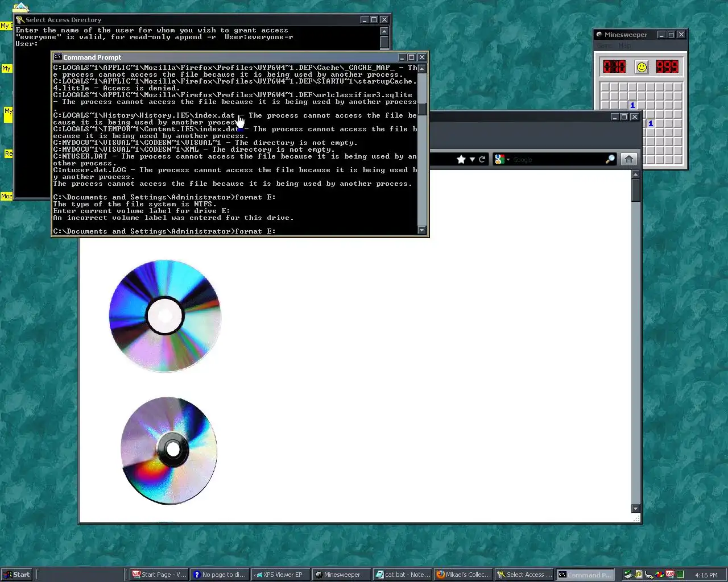Click text 'Enter current volume label for drive E:'
Image resolution: width=728 pixels, height=582 pixels.
click(x=142, y=211)
